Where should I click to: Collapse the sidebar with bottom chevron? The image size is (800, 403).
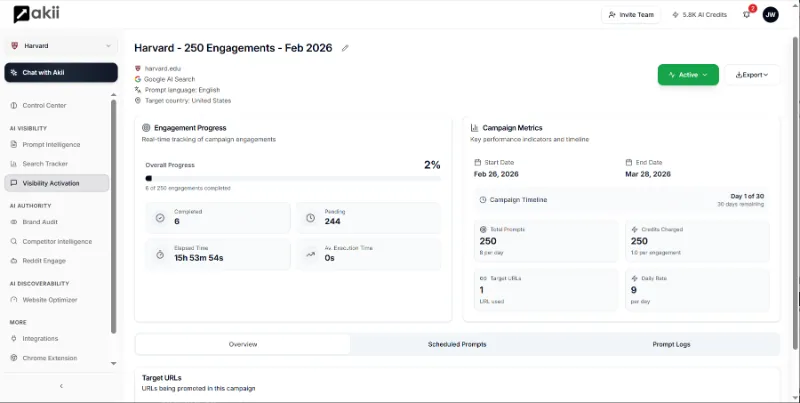(x=61, y=386)
